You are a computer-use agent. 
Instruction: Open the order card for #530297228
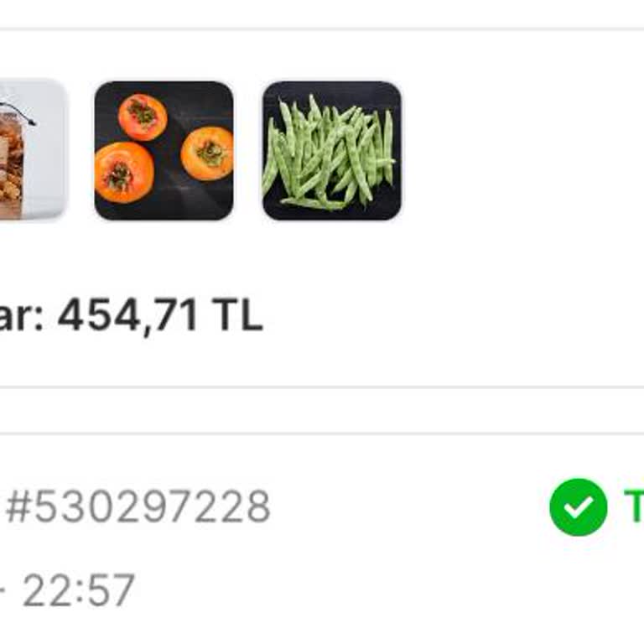click(322, 538)
